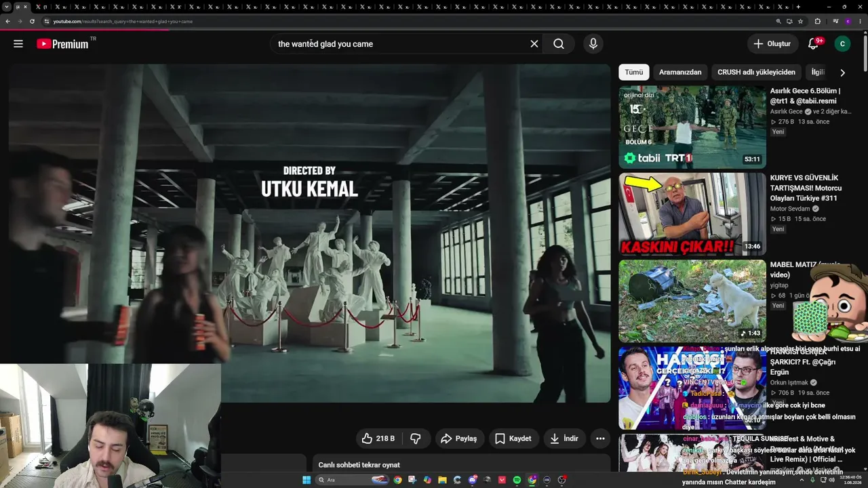The height and width of the screenshot is (488, 868).
Task: Click the browser address bar URL
Action: coord(123,22)
